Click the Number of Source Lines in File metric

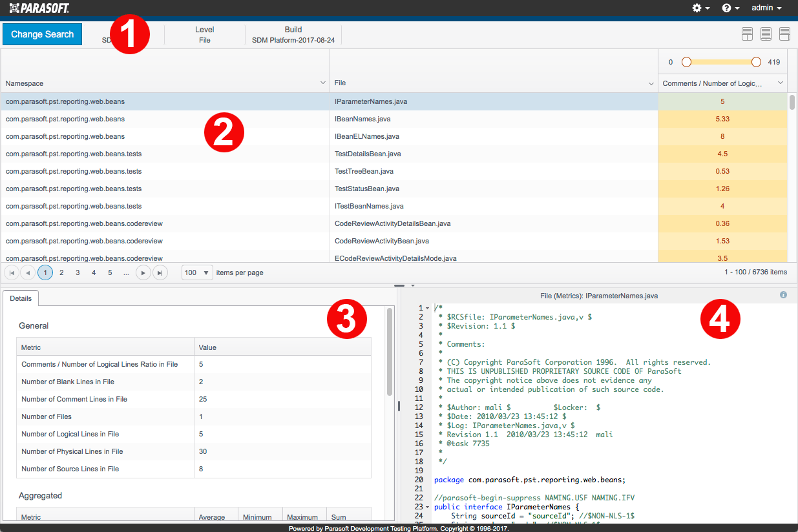(70, 469)
